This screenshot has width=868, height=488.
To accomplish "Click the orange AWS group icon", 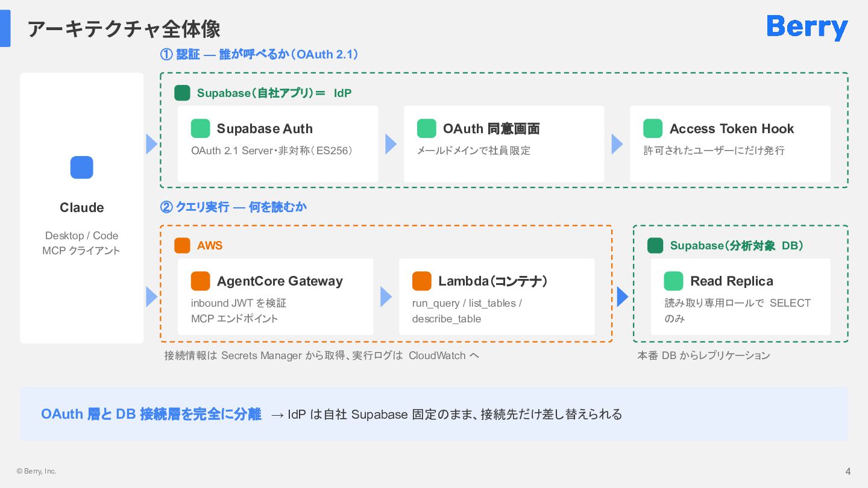I will click(x=182, y=245).
